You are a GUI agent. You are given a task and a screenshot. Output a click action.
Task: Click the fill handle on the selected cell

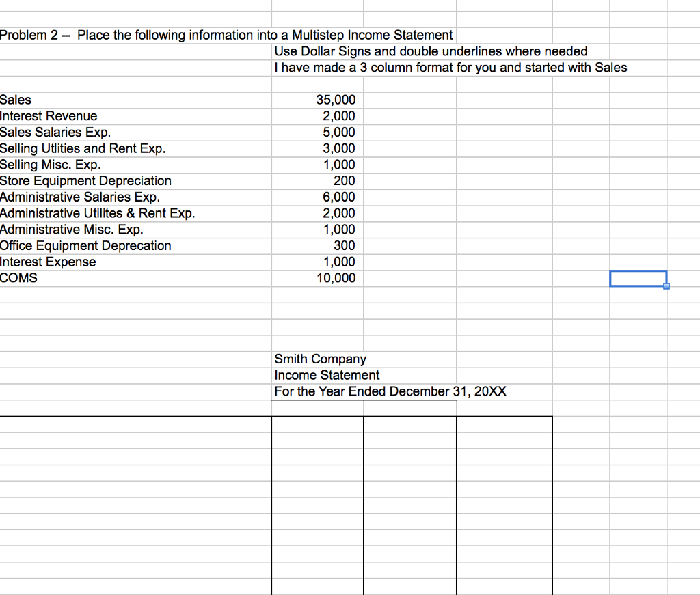(666, 286)
